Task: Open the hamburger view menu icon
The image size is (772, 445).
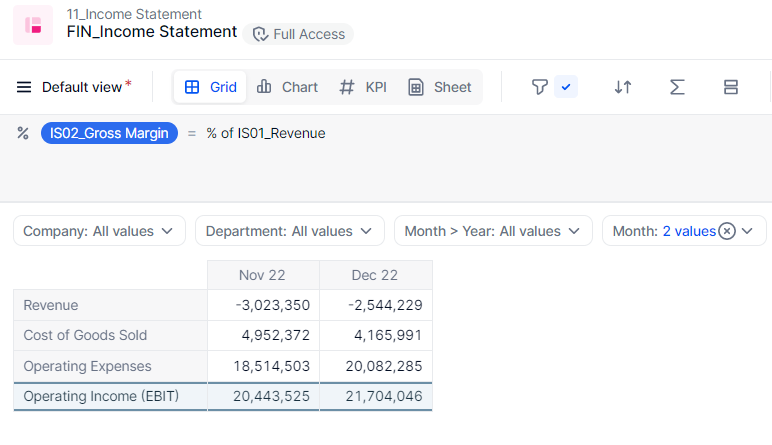Action: pyautogui.click(x=24, y=87)
